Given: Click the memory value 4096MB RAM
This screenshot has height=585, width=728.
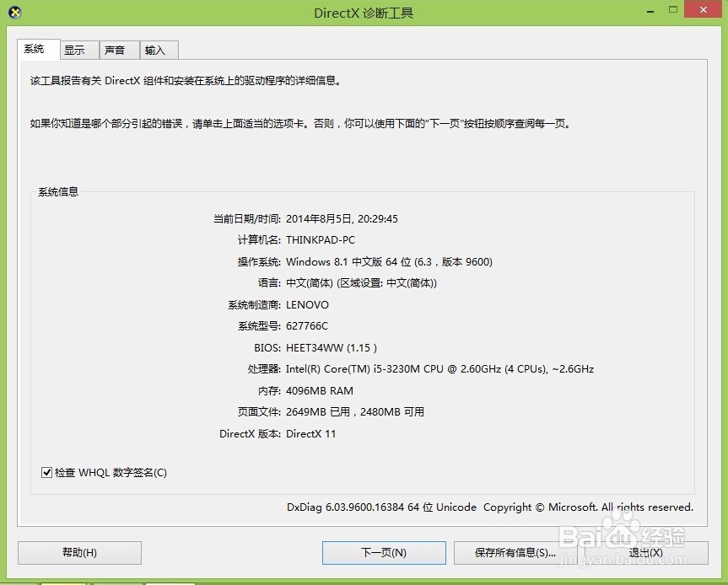Looking at the screenshot, I should pyautogui.click(x=320, y=390).
